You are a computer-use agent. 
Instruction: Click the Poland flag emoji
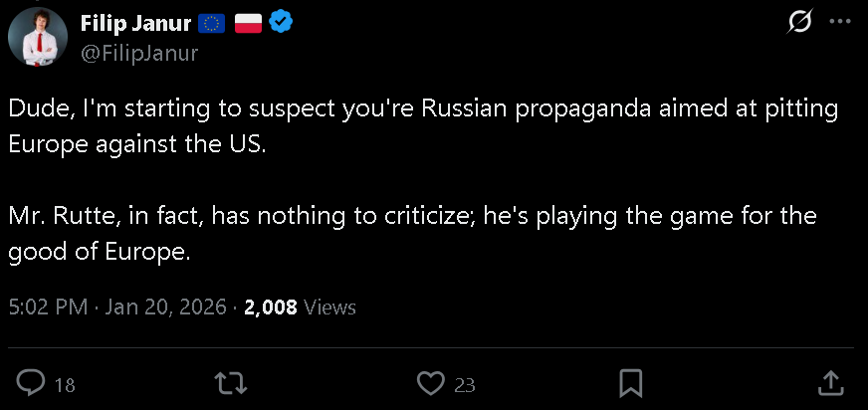click(248, 23)
